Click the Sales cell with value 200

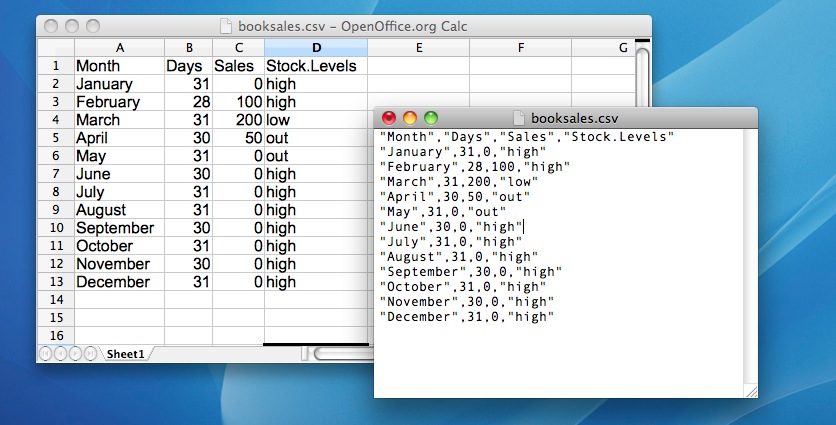[x=238, y=120]
